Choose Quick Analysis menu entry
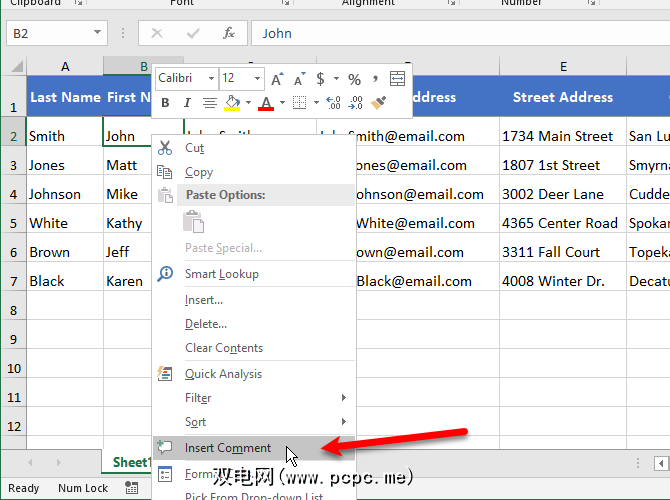This screenshot has height=500, width=670. [255, 374]
